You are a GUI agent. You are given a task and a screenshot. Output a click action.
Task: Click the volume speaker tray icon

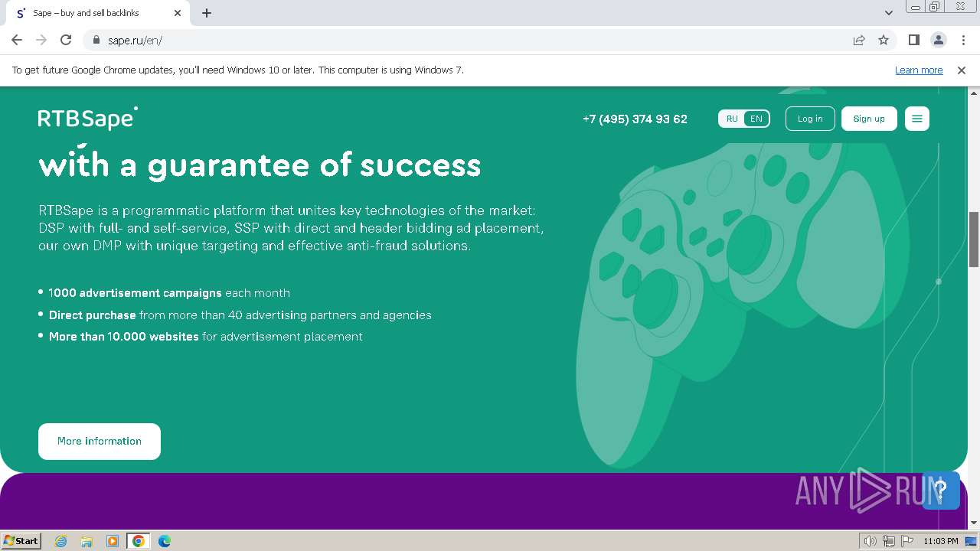(871, 541)
